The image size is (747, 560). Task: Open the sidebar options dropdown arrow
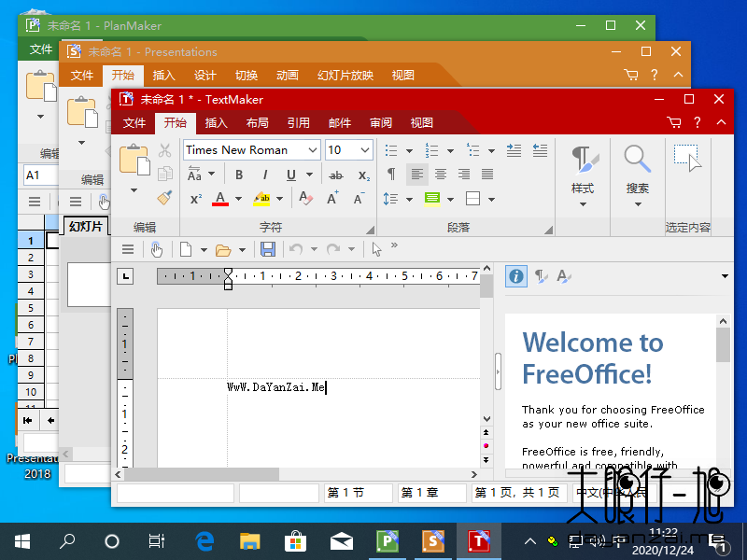point(725,276)
